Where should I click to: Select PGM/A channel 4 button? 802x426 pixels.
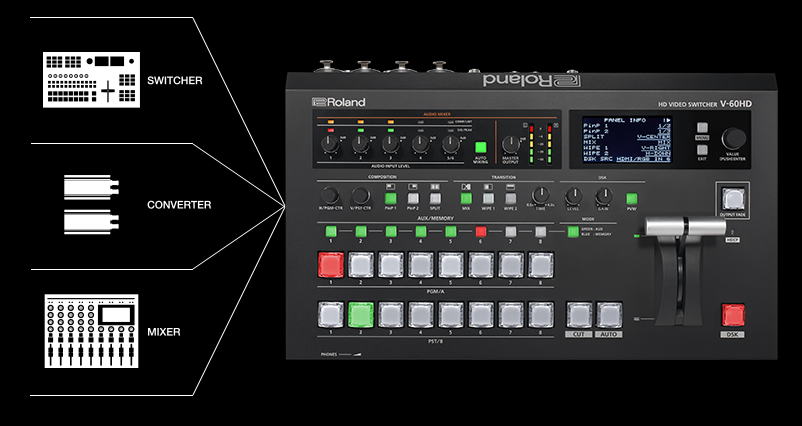coord(421,265)
